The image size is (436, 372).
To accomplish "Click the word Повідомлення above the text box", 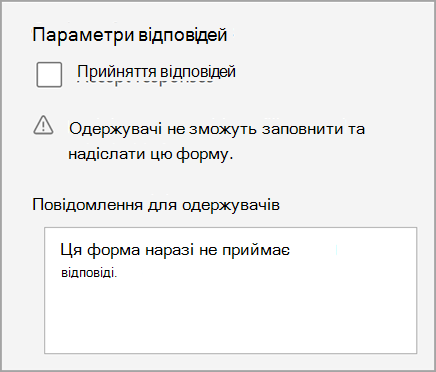I will pyautogui.click(x=88, y=205).
